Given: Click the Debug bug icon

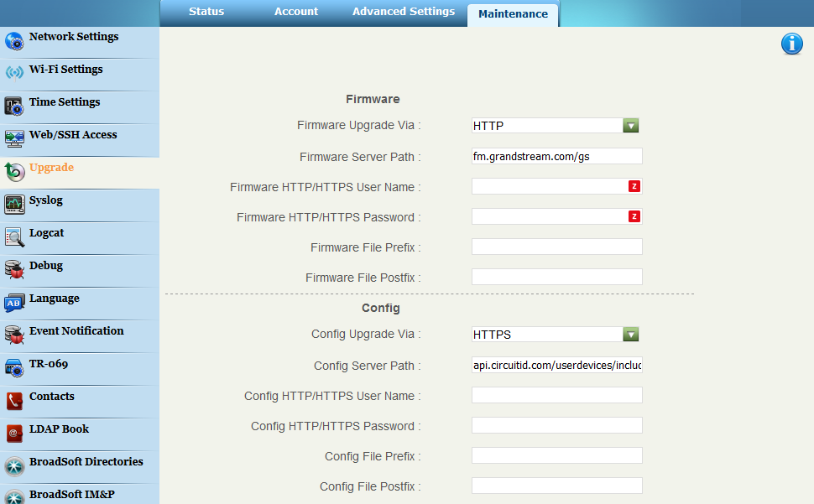Looking at the screenshot, I should (14, 270).
